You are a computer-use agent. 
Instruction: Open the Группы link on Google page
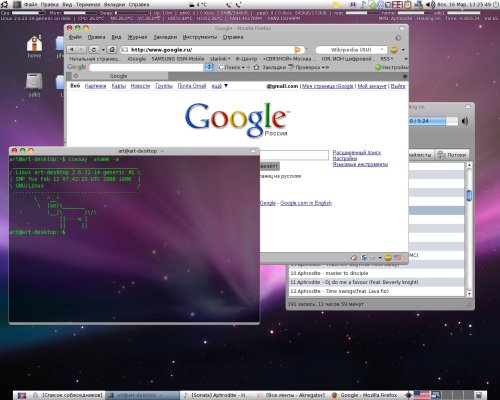(164, 86)
